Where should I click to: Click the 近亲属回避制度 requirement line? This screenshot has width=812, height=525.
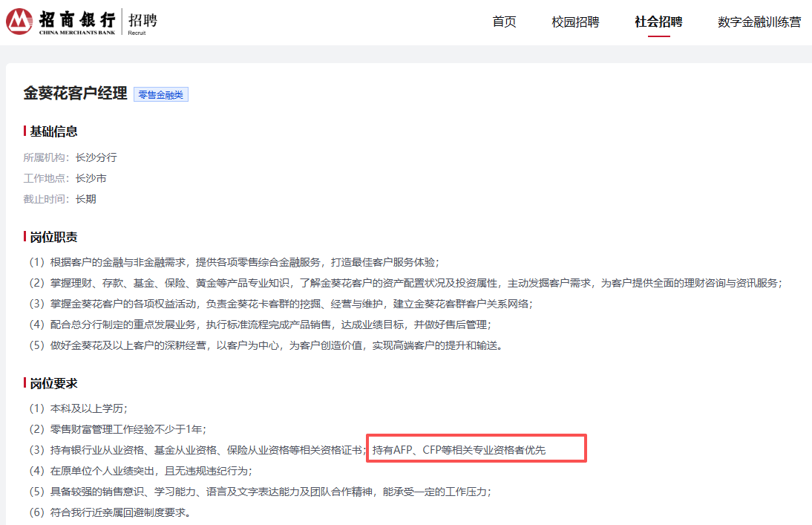[109, 512]
